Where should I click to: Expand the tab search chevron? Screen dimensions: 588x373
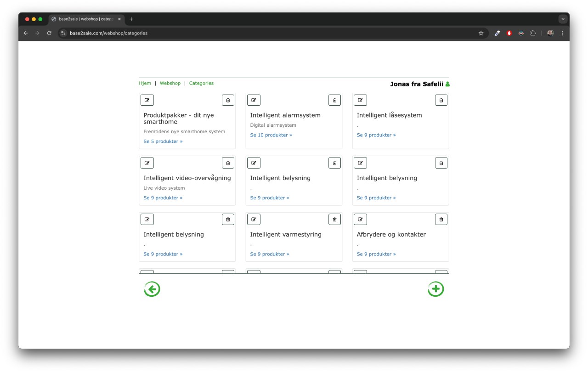[x=563, y=19]
